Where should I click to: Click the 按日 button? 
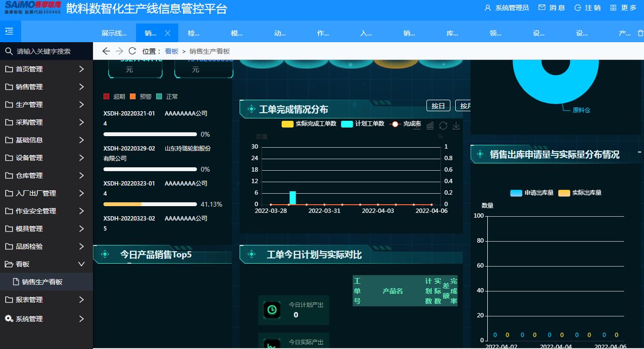tap(438, 105)
